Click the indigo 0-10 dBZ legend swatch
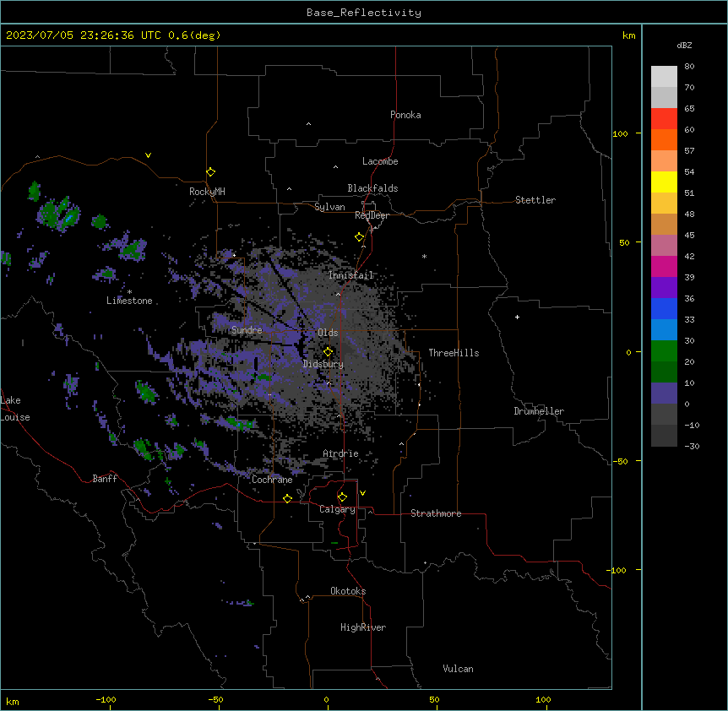The height and width of the screenshot is (711, 728). pyautogui.click(x=664, y=393)
